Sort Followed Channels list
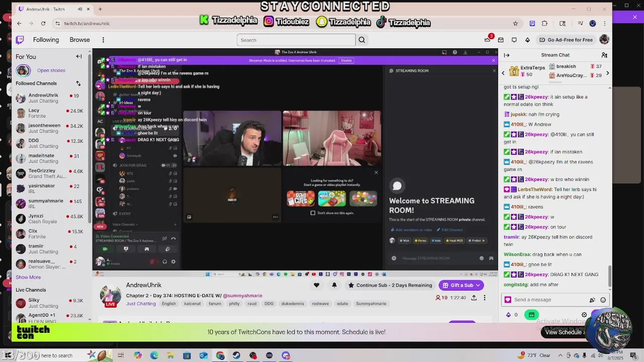 coord(78,83)
